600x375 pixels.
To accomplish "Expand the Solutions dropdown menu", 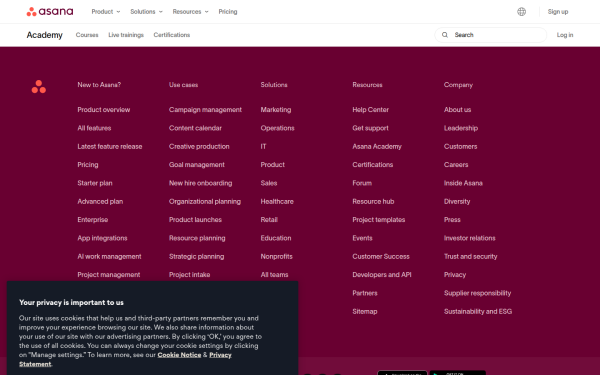I will 146,11.
